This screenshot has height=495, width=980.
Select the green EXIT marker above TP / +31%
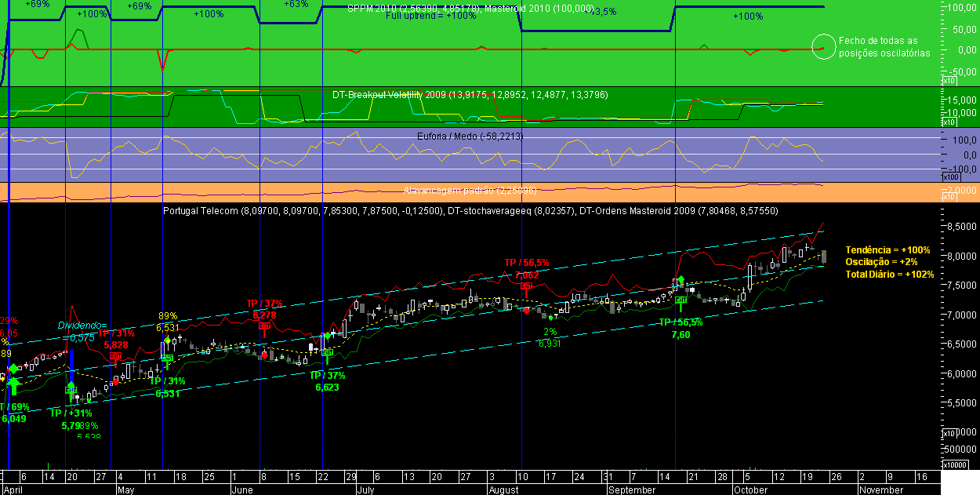coord(71,389)
